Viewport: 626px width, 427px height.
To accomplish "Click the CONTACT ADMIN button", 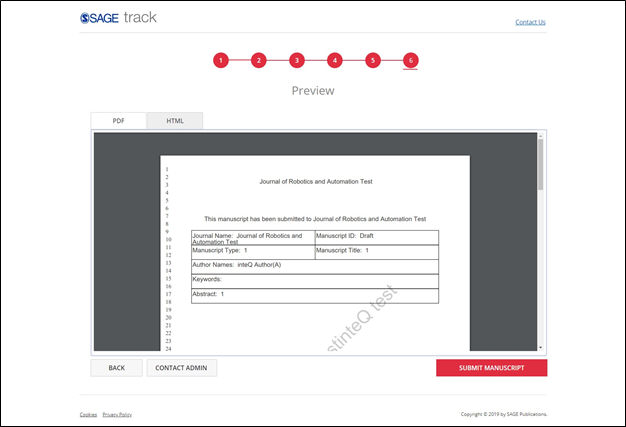I will click(x=181, y=368).
